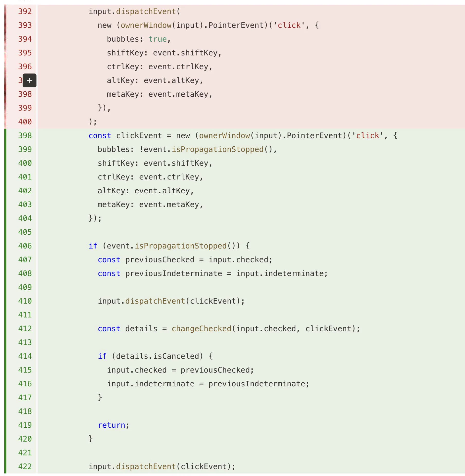
Task: Select line number 394 in the gutter
Action: tap(25, 39)
